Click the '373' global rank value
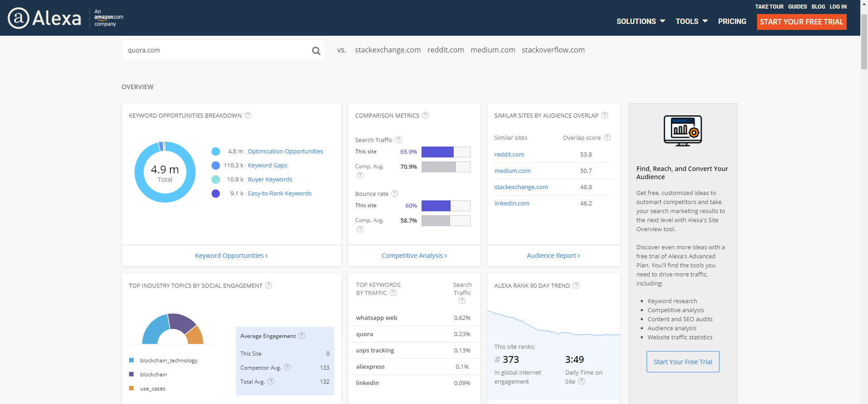This screenshot has height=404, width=868. pos(510,360)
